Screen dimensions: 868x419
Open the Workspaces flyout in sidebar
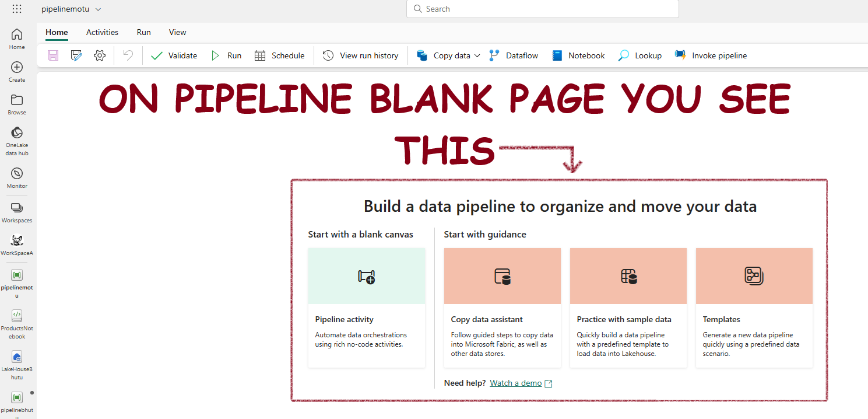tap(17, 212)
